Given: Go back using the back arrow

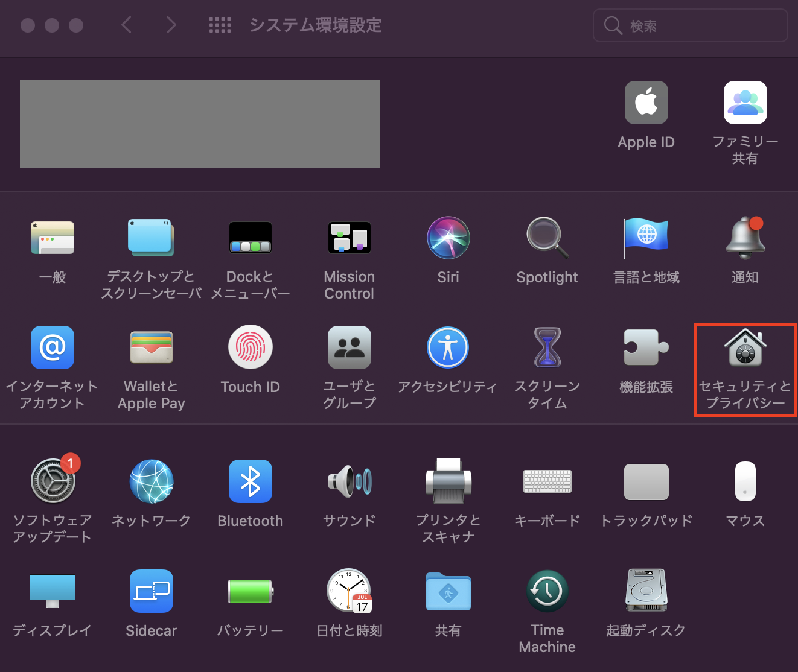Looking at the screenshot, I should pyautogui.click(x=126, y=25).
